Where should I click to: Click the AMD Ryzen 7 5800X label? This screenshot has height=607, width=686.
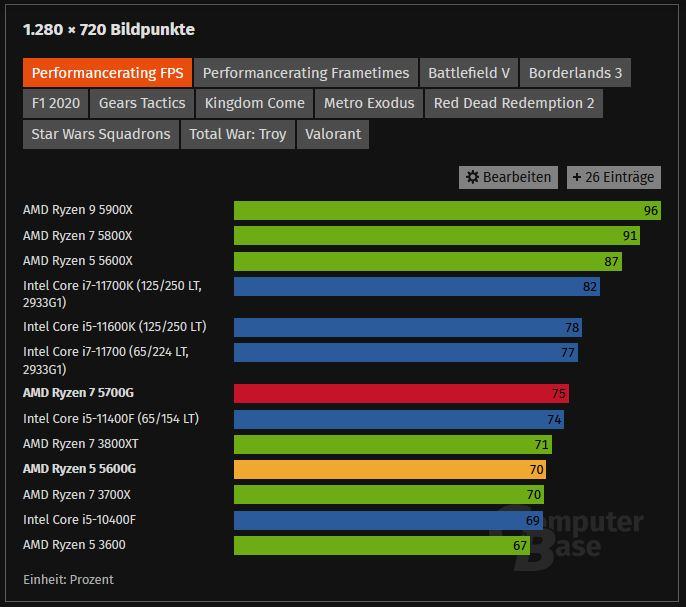pyautogui.click(x=77, y=236)
